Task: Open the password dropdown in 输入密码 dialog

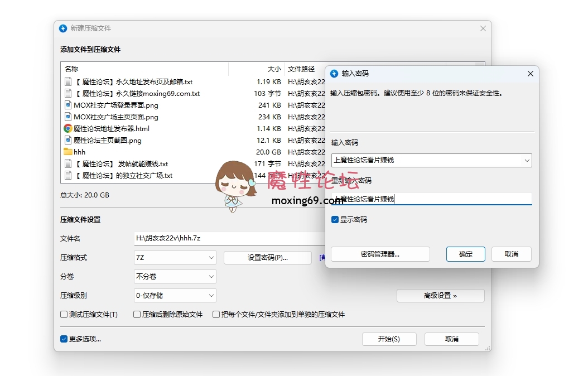Action: 527,161
